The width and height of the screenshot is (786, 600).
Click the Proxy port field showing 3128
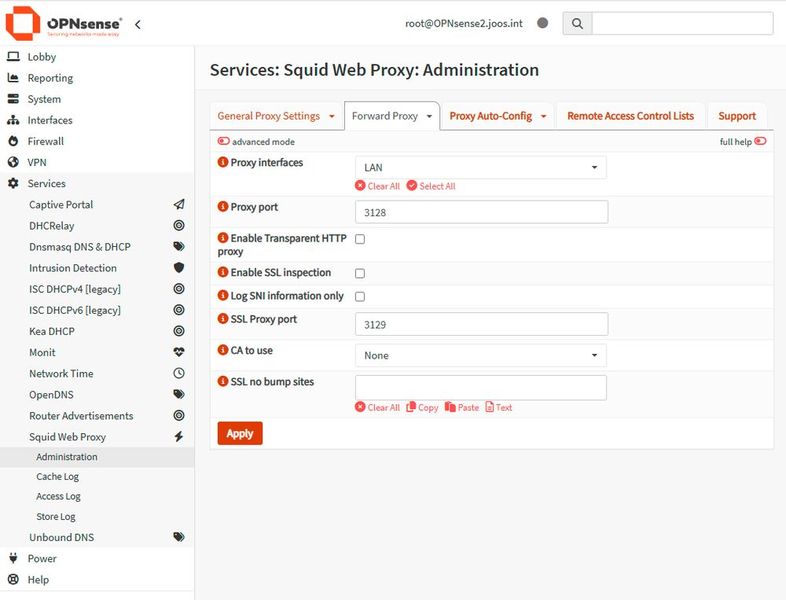click(482, 212)
